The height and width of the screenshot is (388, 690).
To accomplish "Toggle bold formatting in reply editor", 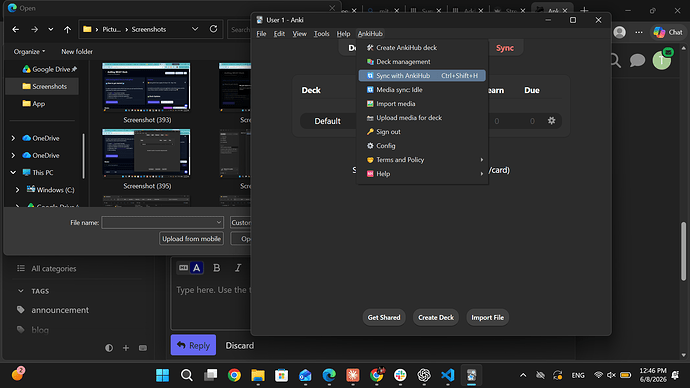I will (217, 268).
